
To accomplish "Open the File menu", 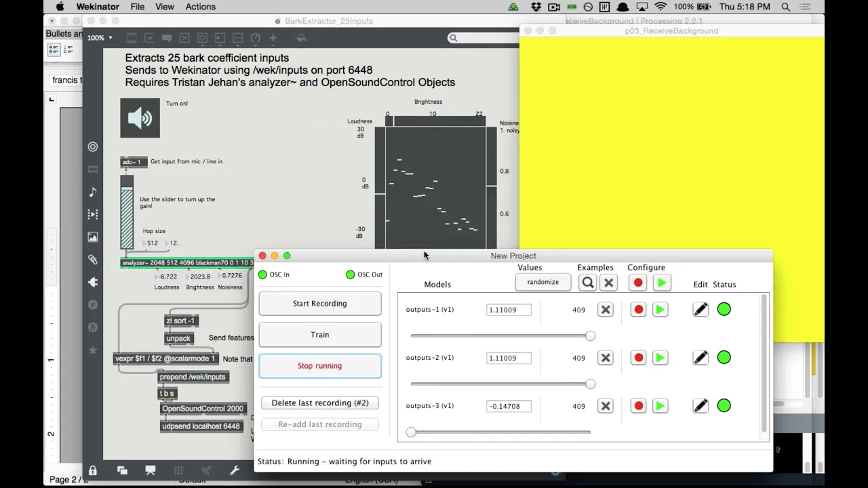I will [137, 7].
